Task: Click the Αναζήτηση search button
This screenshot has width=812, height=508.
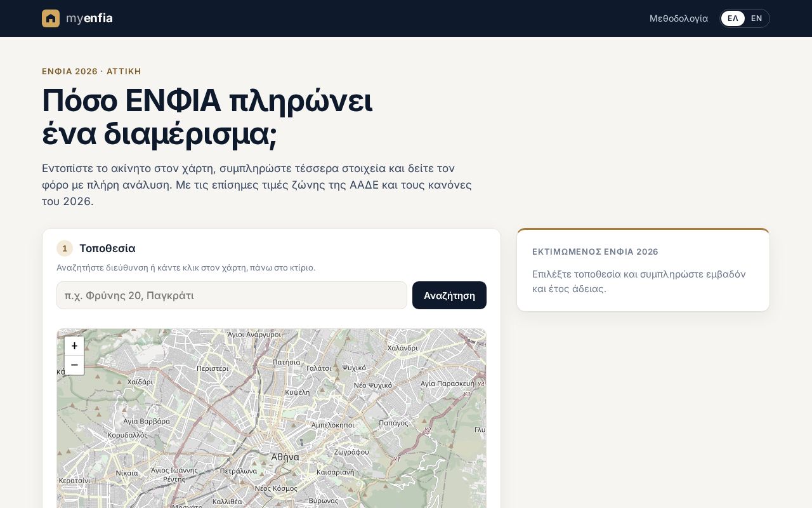Action: (x=449, y=295)
